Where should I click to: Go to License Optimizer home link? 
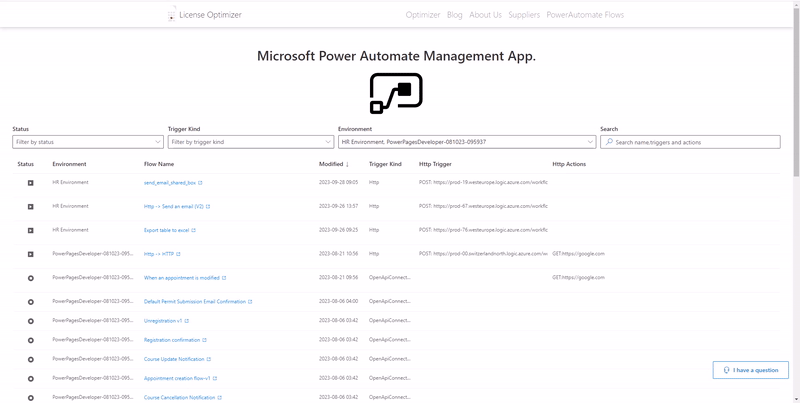205,15
